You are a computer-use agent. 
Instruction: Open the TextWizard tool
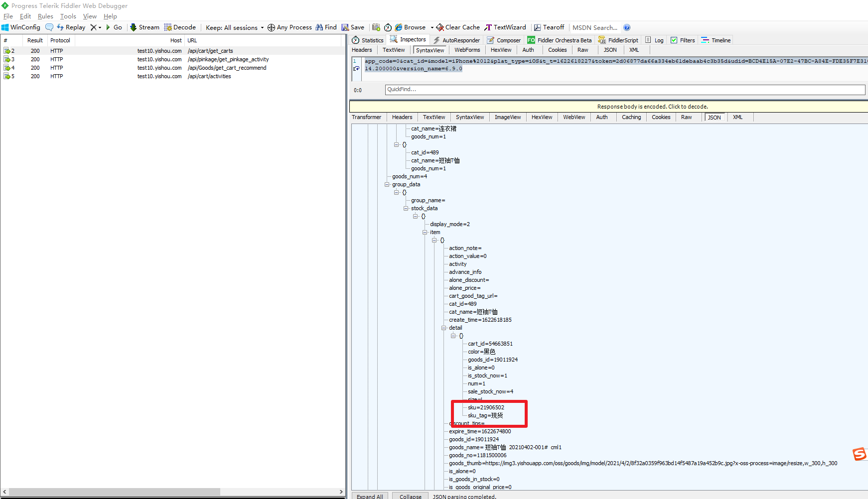click(505, 27)
